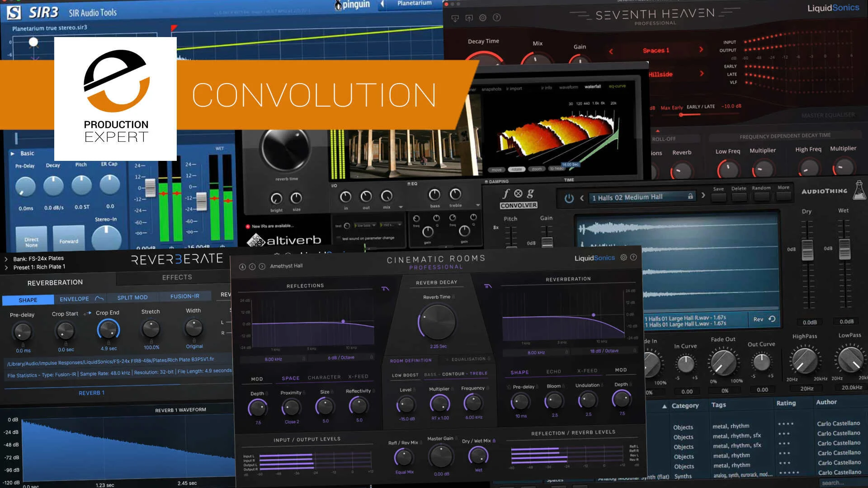Click the SIR3 logo icon
Screen dimensions: 868x488
point(14,13)
